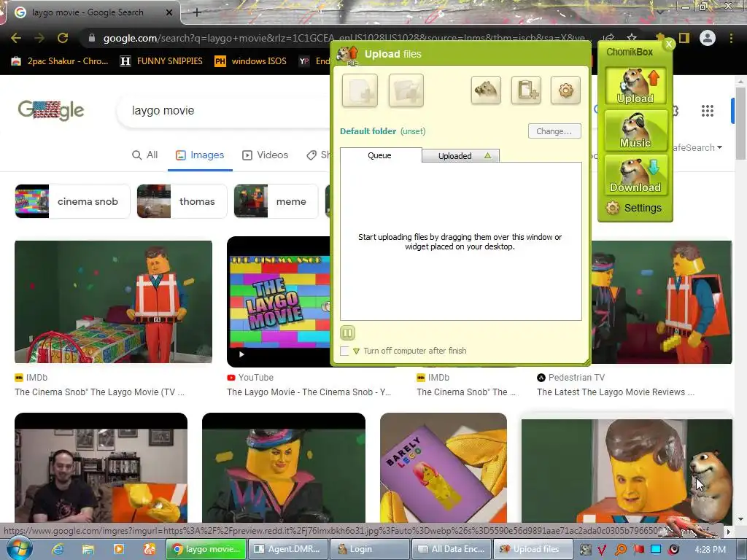Click the add folder icon in Upload files
747x560 pixels.
(406, 90)
